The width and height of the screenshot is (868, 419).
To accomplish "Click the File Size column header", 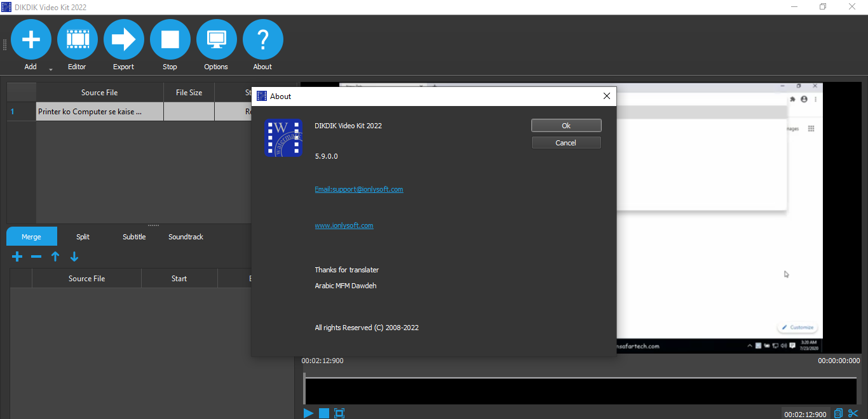I will tap(189, 93).
